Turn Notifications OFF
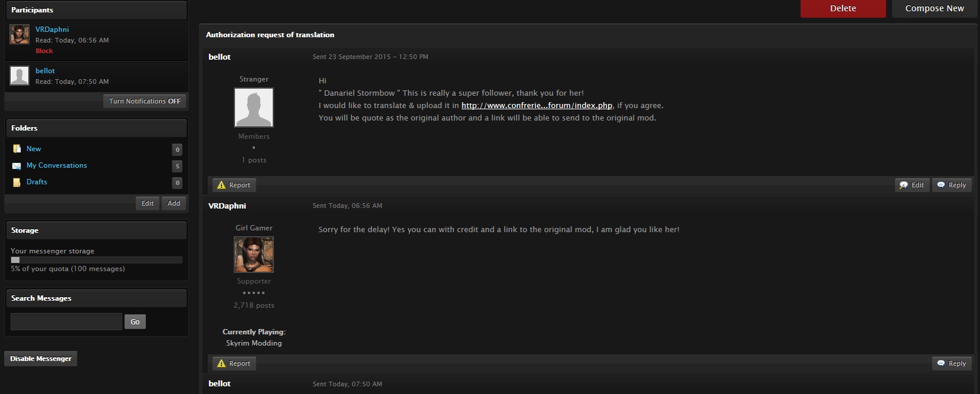Screen dimensions: 980x394 tap(145, 101)
